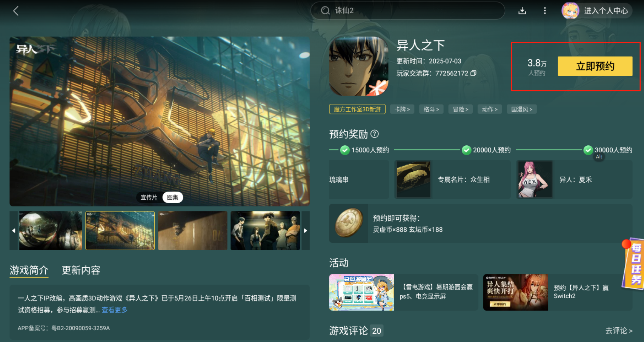Click the 魔方工作室3D新游 tag
The width and height of the screenshot is (644, 342).
click(357, 109)
